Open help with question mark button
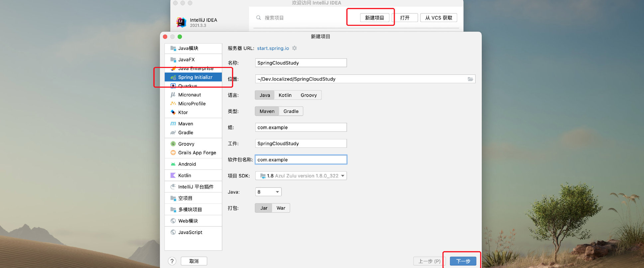Viewport: 644px width, 268px height. (172, 261)
